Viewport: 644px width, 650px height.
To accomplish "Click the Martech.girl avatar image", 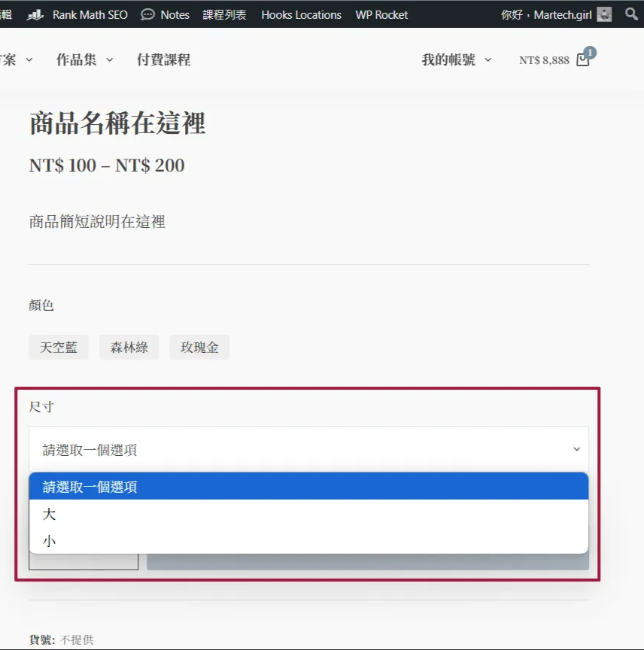I will tap(603, 14).
